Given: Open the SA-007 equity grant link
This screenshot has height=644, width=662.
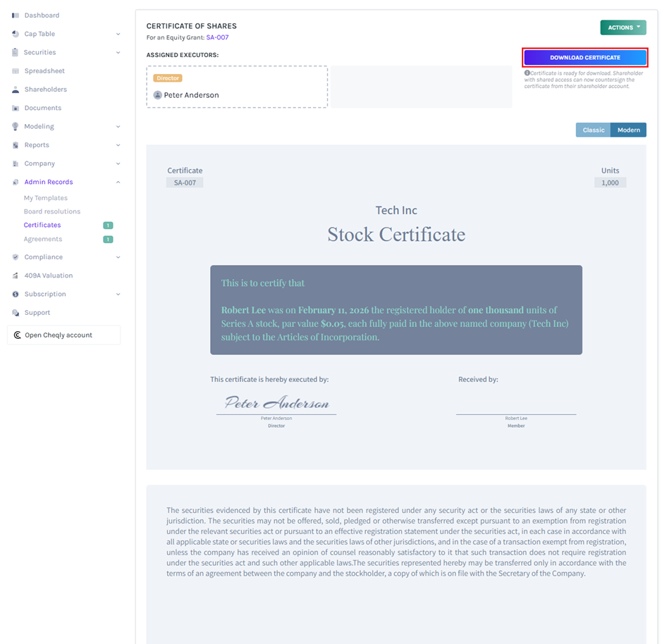Looking at the screenshot, I should [x=217, y=37].
